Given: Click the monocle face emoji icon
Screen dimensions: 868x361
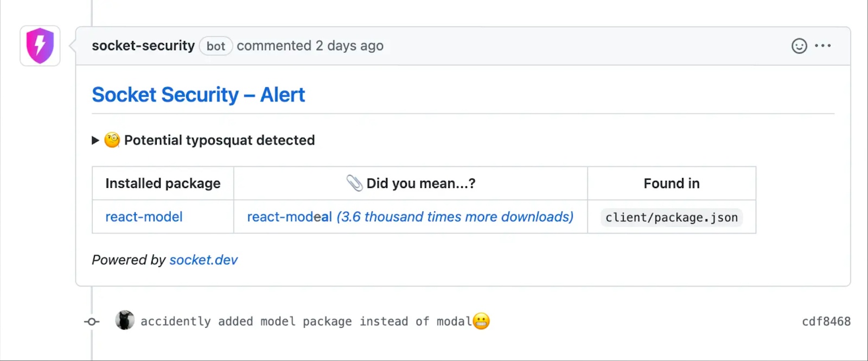Looking at the screenshot, I should (x=112, y=140).
